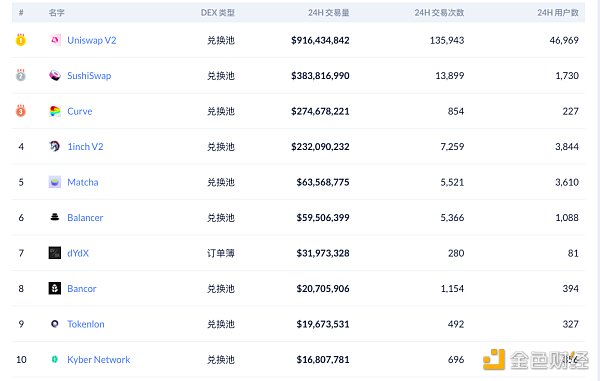Click the dYdX black square icon

click(x=55, y=253)
